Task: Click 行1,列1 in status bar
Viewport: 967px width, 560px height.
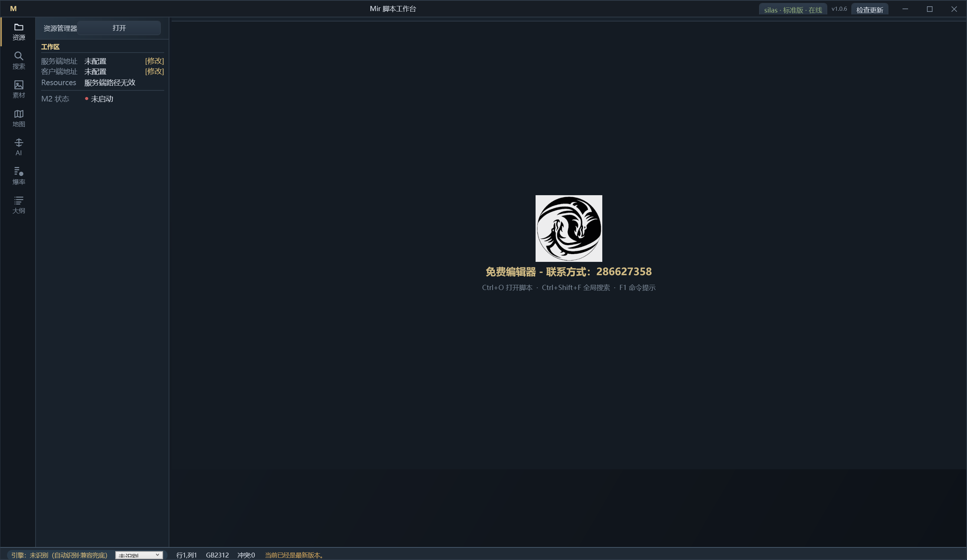Action: (186, 555)
